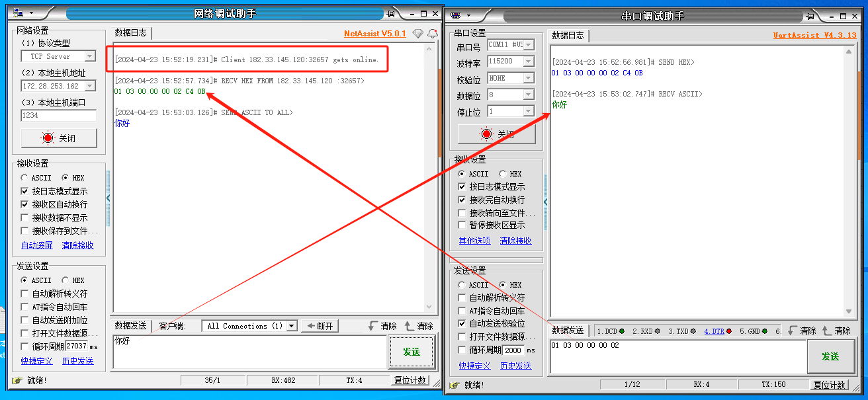Click red indicator on NetAssist 关闭 button
Image resolution: width=868 pixels, height=400 pixels.
[x=48, y=138]
